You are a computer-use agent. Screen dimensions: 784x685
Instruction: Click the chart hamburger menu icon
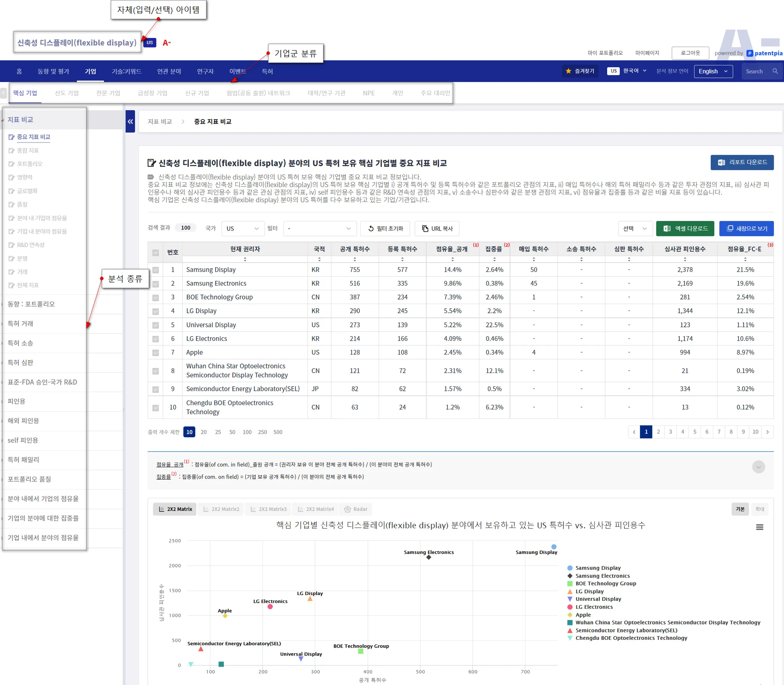tap(759, 527)
